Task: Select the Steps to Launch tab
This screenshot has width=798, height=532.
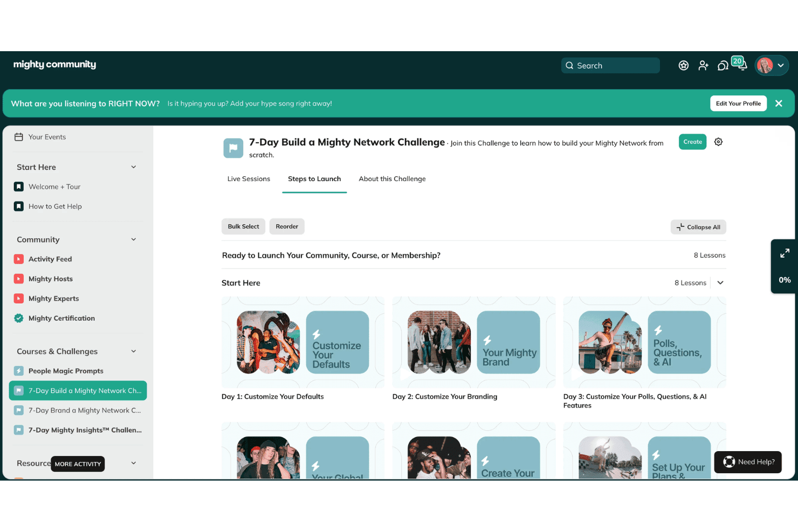Action: [x=314, y=179]
